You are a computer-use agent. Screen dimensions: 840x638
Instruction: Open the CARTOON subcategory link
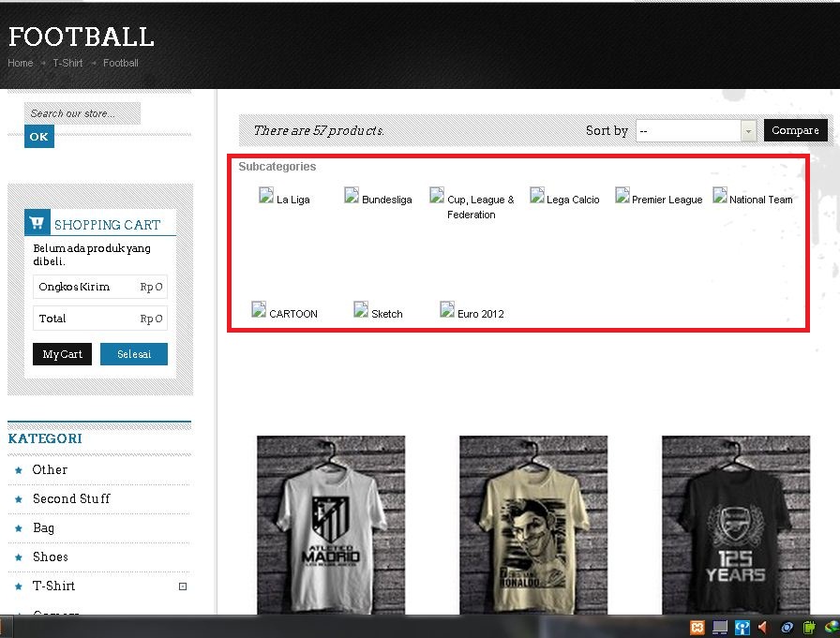click(x=293, y=314)
